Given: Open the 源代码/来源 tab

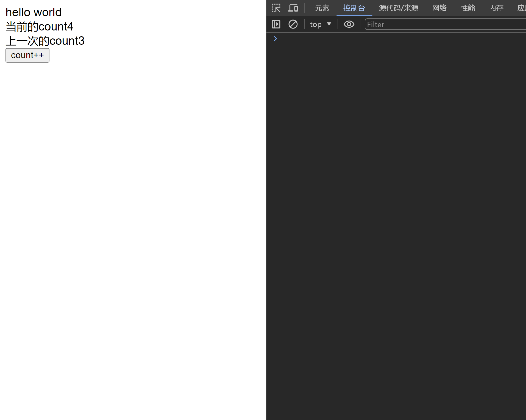Looking at the screenshot, I should coord(399,8).
